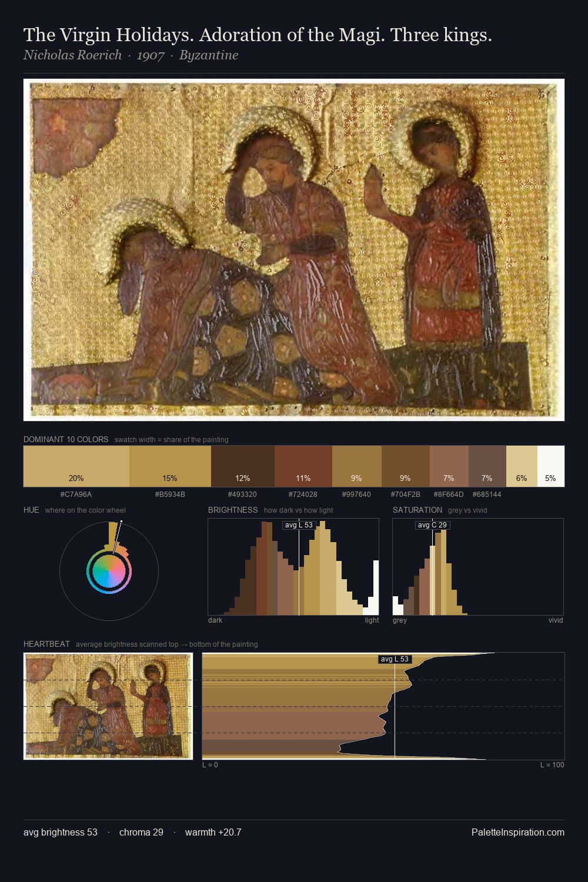Click the HEARTBEAT section heading
The image size is (588, 882).
(46, 644)
